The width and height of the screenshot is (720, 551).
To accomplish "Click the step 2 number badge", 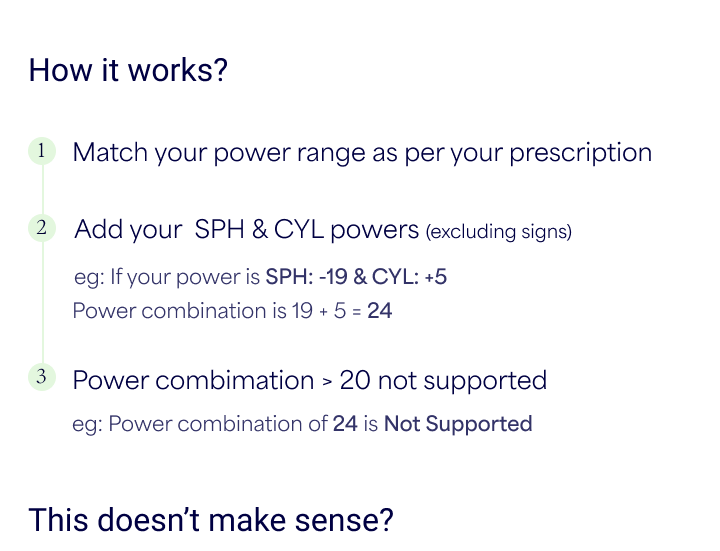I will 42,228.
